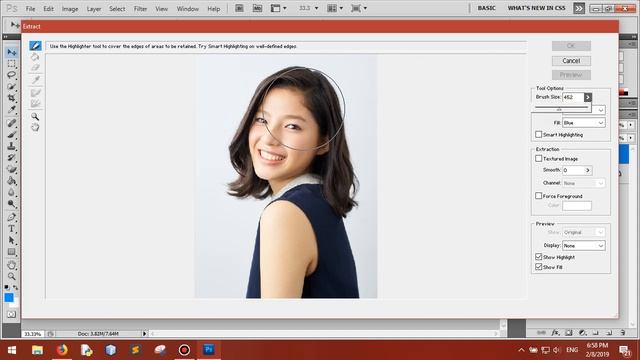
Task: Select the Hand tool in Extract dialog
Action: [x=35, y=127]
